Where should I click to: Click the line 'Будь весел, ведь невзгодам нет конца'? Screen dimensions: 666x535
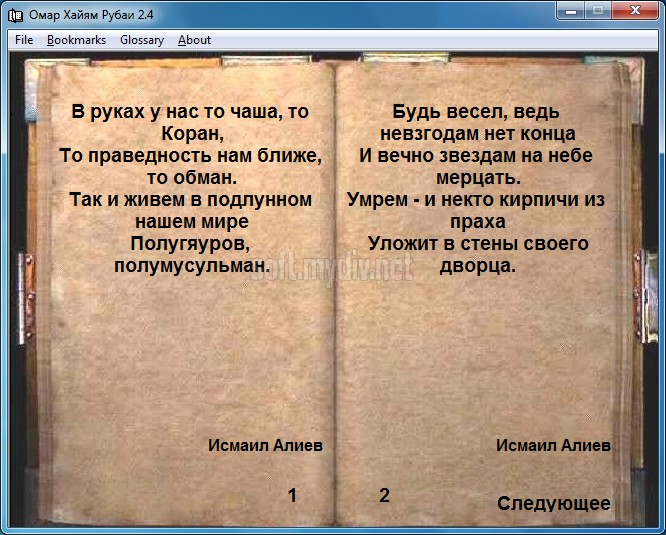pos(478,123)
